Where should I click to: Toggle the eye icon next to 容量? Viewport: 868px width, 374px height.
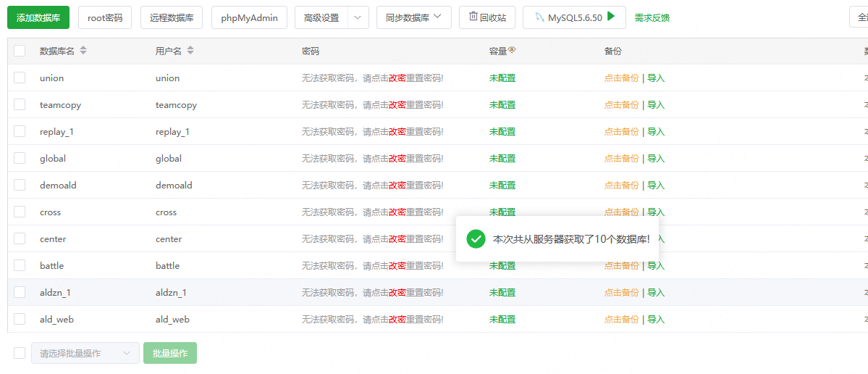click(x=512, y=50)
